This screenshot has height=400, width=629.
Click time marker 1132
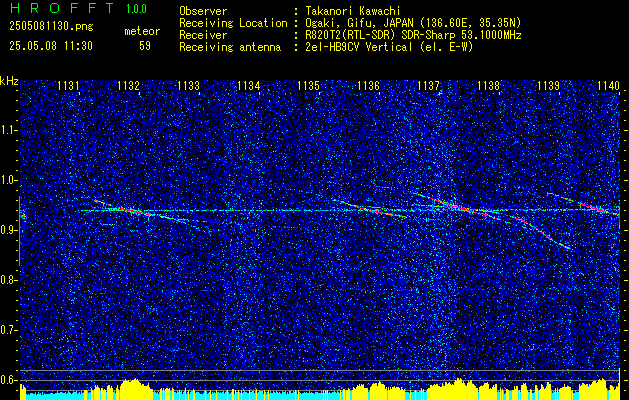tap(128, 85)
